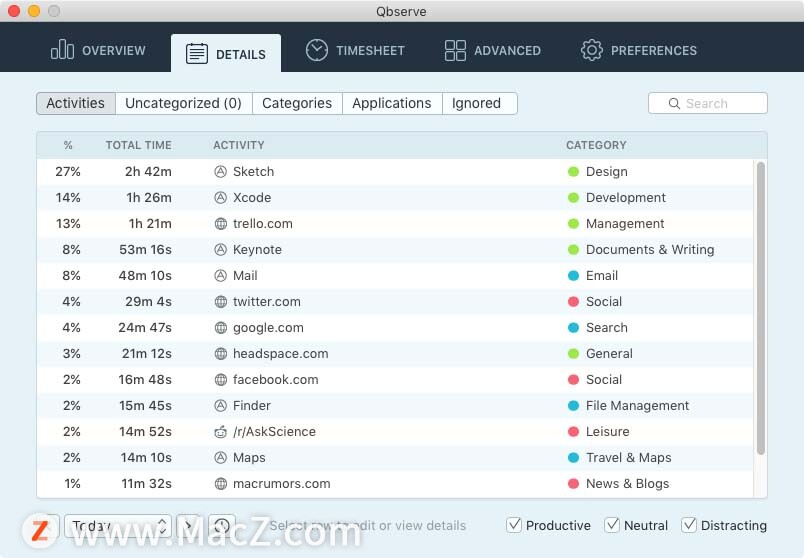Viewport: 804px width, 558px height.
Task: Click the activities list scrollbar
Action: click(760, 308)
